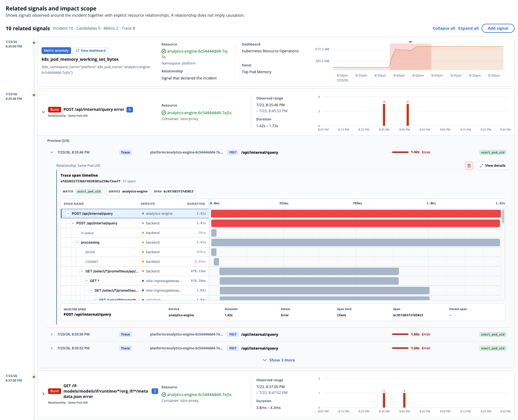This screenshot has height=420, width=518.
Task: Click the POST method tag on 8:35:52 PM row
Action: point(233,348)
